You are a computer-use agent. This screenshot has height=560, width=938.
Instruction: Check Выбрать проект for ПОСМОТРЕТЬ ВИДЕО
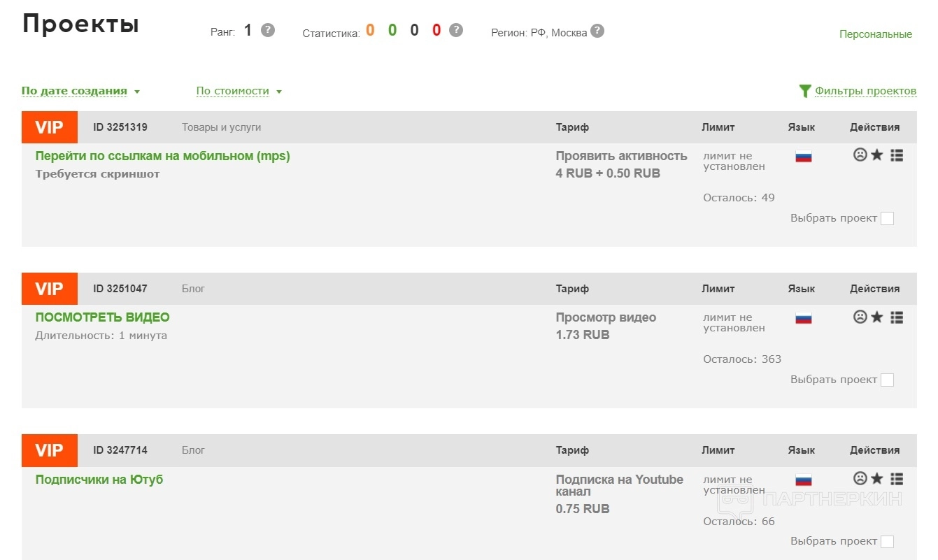887,380
